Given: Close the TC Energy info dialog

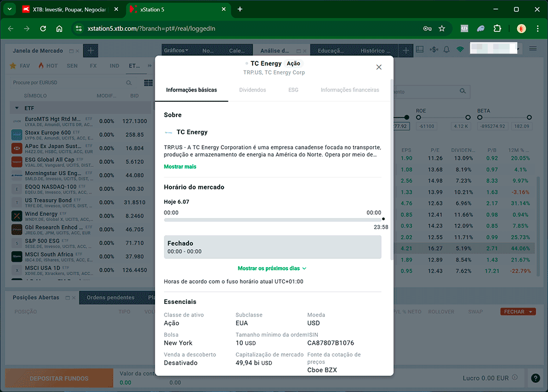Looking at the screenshot, I should [379, 67].
